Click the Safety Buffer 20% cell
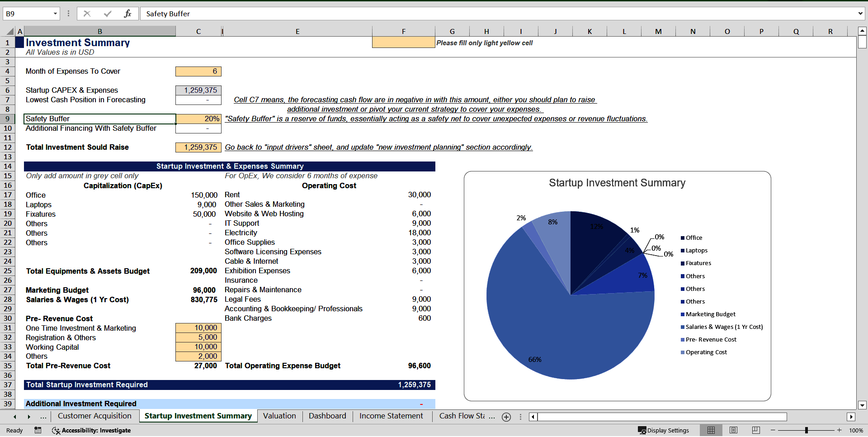 (x=198, y=119)
